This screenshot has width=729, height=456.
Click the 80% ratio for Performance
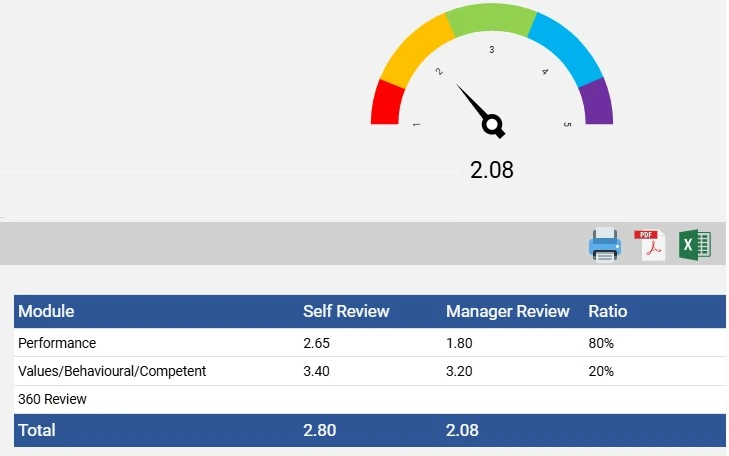(602, 343)
